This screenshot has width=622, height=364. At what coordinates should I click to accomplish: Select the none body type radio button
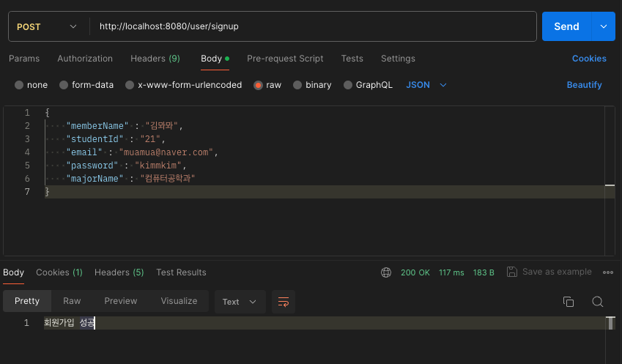(18, 85)
